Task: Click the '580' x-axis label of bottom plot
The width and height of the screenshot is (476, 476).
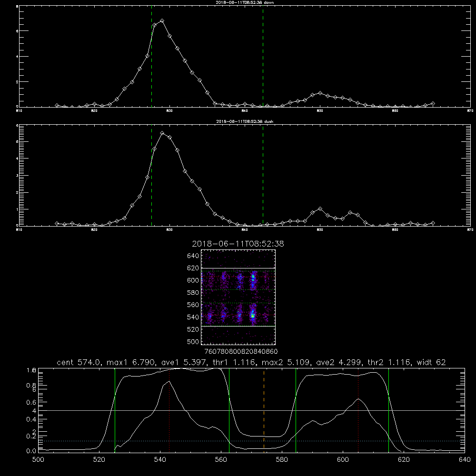Action: click(x=282, y=460)
